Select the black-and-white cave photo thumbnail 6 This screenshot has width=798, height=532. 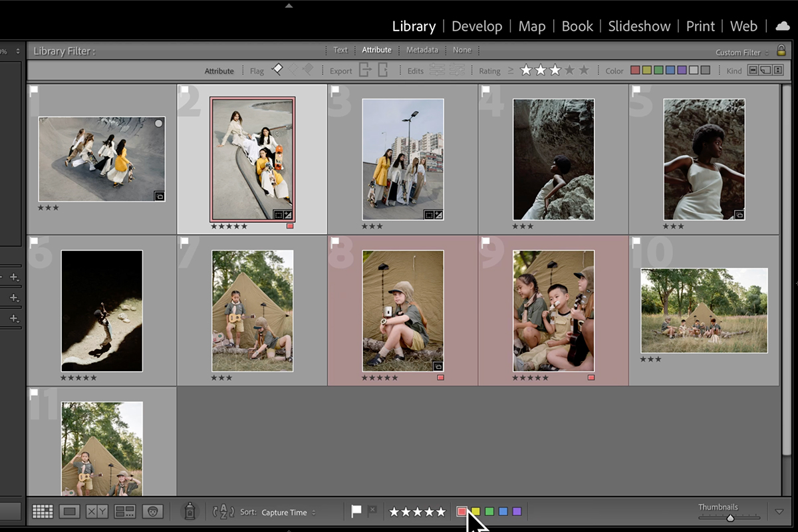[x=102, y=311]
